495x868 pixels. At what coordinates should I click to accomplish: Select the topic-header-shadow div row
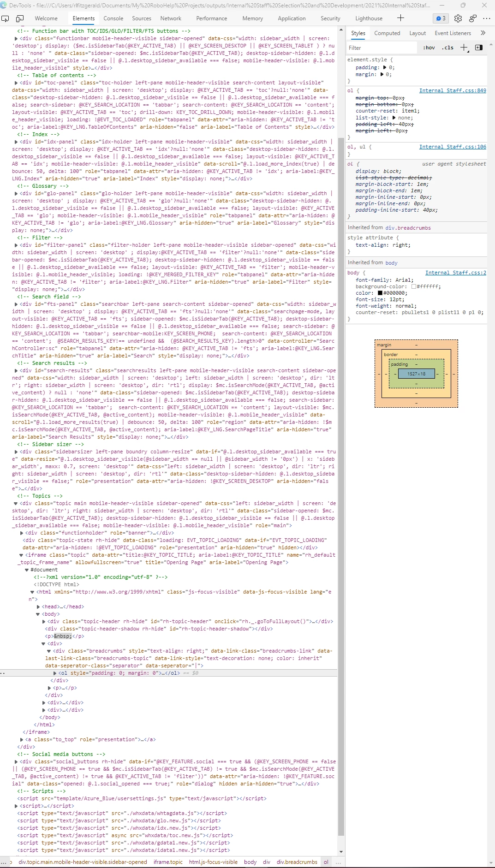click(x=159, y=629)
